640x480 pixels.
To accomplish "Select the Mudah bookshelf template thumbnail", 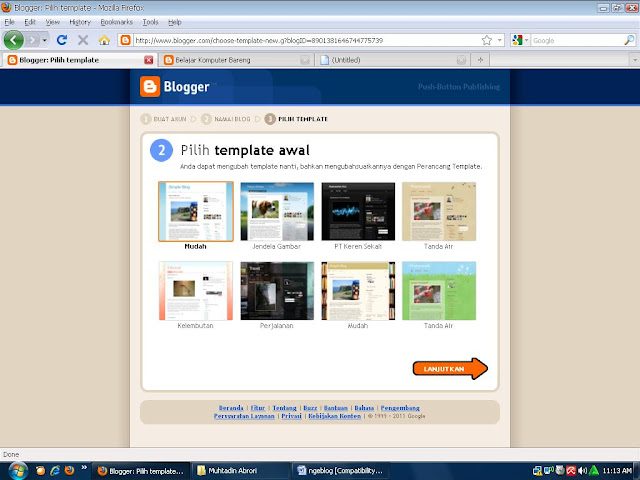I will (358, 291).
